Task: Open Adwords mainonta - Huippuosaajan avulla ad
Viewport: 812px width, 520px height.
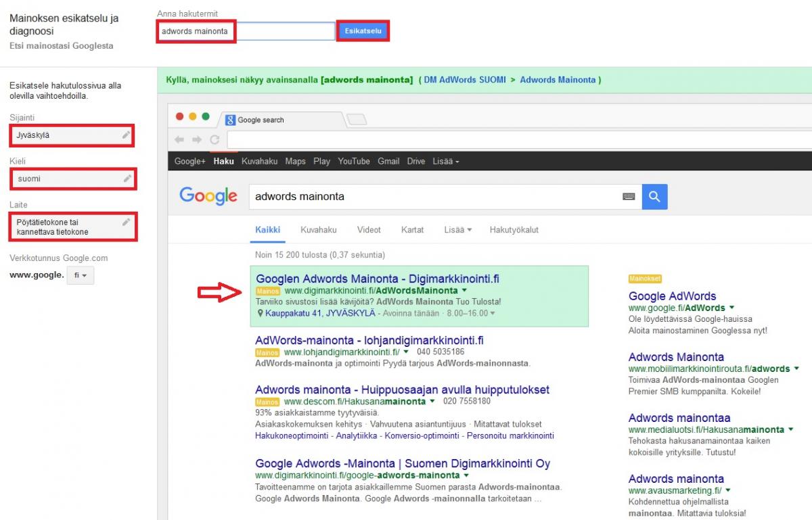Action: click(402, 389)
